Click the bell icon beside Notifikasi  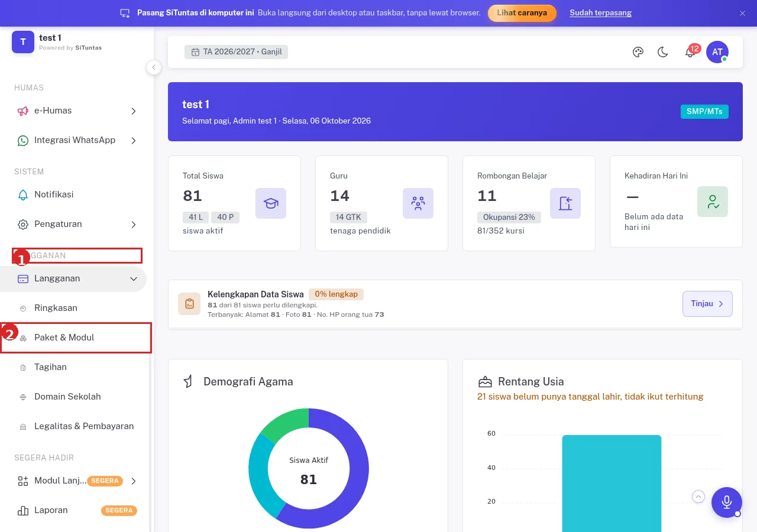tap(23, 194)
